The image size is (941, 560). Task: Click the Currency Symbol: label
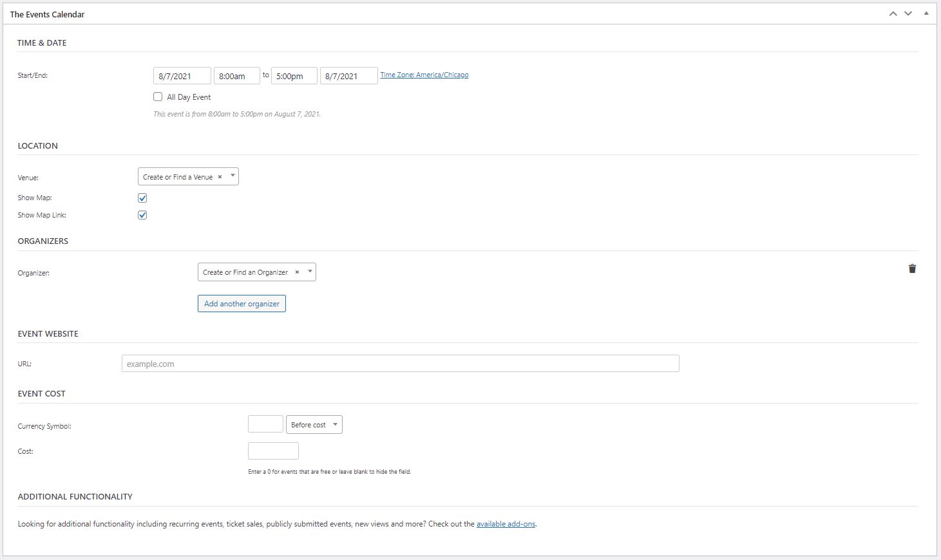pos(44,426)
